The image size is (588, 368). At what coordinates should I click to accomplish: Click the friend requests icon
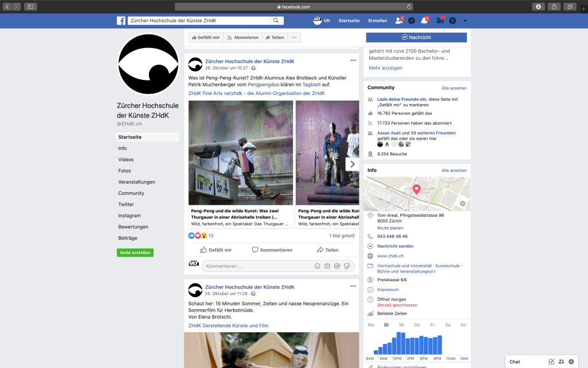[399, 21]
